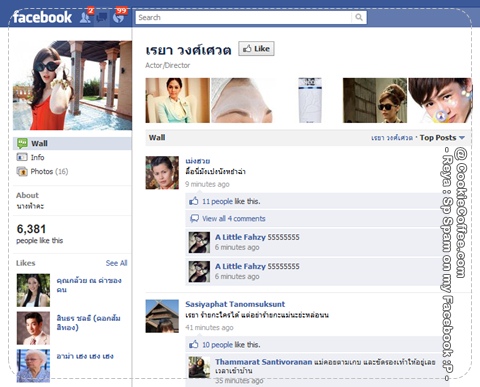Click comment bubble icon beside View all comments
Screen dimensions: 480x387
tap(194, 218)
